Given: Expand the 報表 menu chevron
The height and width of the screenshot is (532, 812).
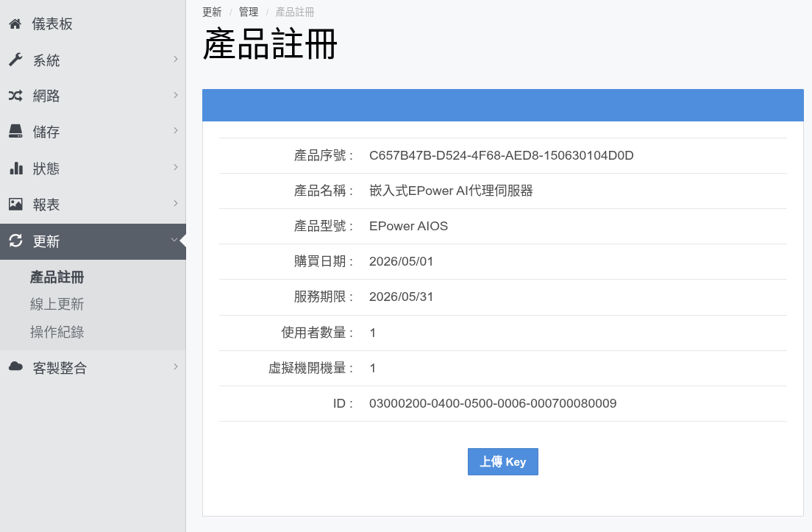Looking at the screenshot, I should [x=176, y=203].
